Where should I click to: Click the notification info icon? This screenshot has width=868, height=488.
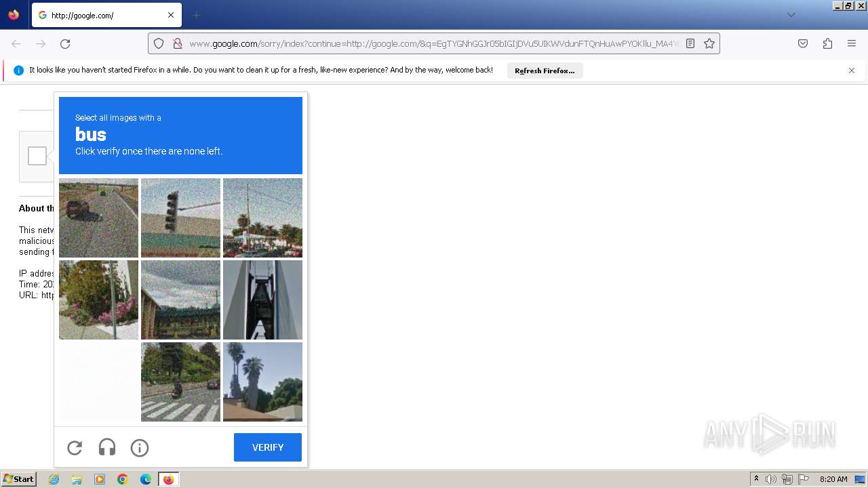(x=18, y=70)
